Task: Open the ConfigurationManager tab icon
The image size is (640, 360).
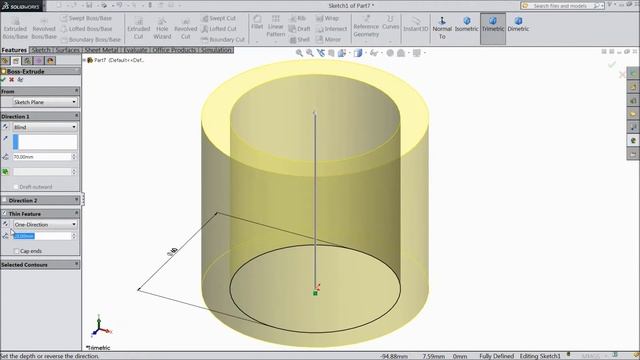Action: click(27, 61)
